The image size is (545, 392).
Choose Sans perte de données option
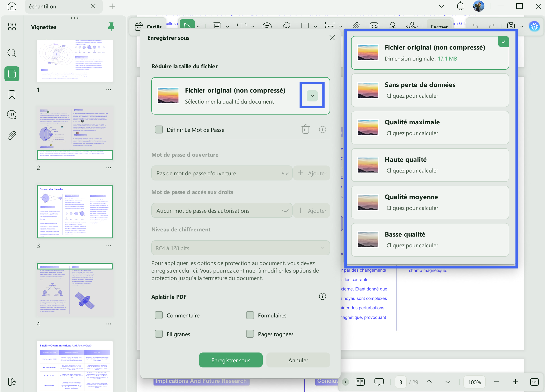tap(430, 90)
